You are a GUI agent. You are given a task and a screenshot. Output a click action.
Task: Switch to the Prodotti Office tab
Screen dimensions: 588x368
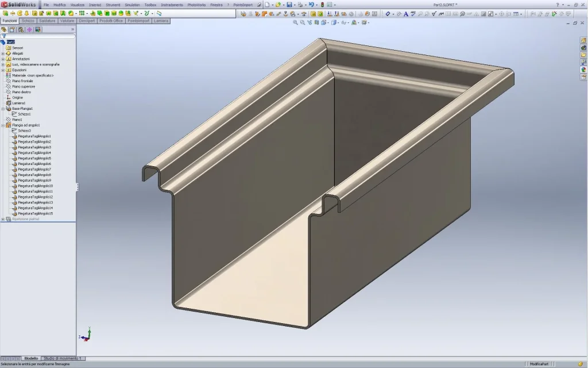click(x=111, y=21)
